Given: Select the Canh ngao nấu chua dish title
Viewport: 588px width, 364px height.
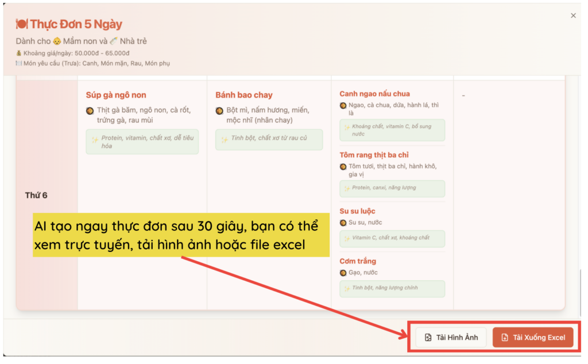Looking at the screenshot, I should click(x=374, y=94).
